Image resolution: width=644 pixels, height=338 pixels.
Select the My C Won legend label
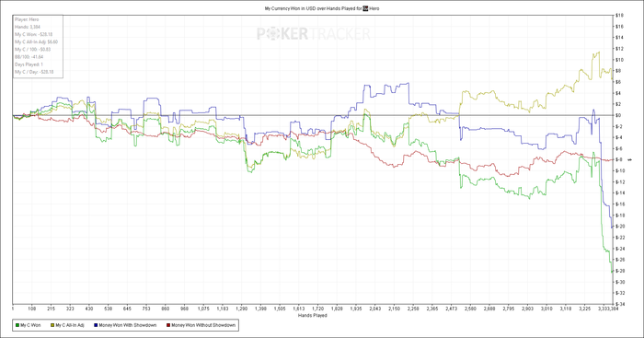pos(30,325)
